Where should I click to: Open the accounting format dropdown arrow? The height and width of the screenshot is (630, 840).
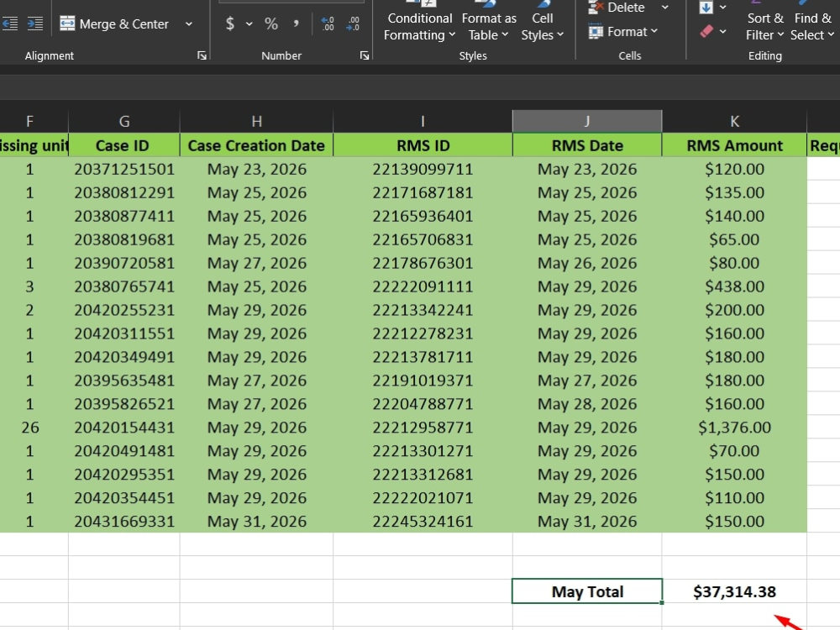click(249, 24)
